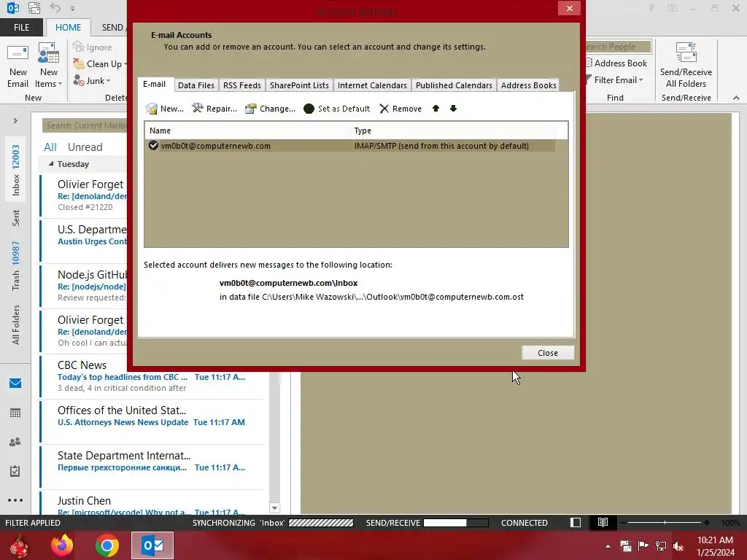This screenshot has height=560, width=747.
Task: Show hidden tray icons arrow
Action: tap(608, 546)
